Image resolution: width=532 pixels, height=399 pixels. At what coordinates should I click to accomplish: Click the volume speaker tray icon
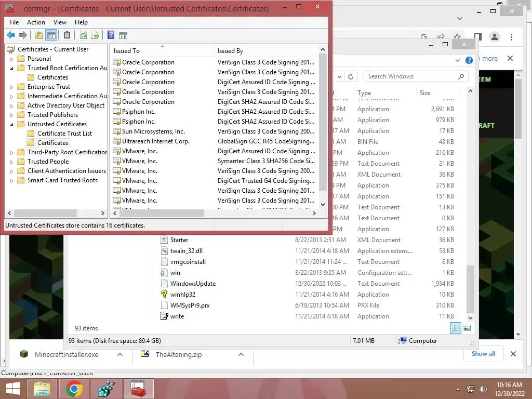pyautogui.click(x=483, y=389)
